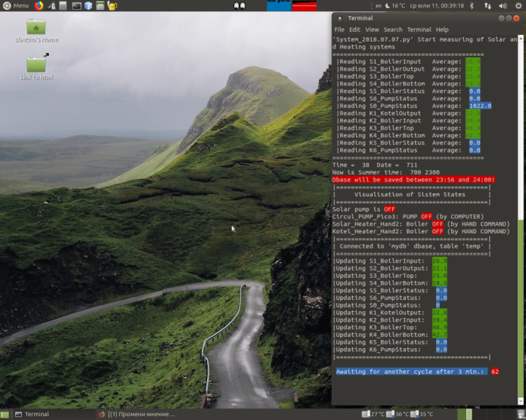526x420 pixels.
Task: Open the Terminal Help menu
Action: [x=442, y=29]
